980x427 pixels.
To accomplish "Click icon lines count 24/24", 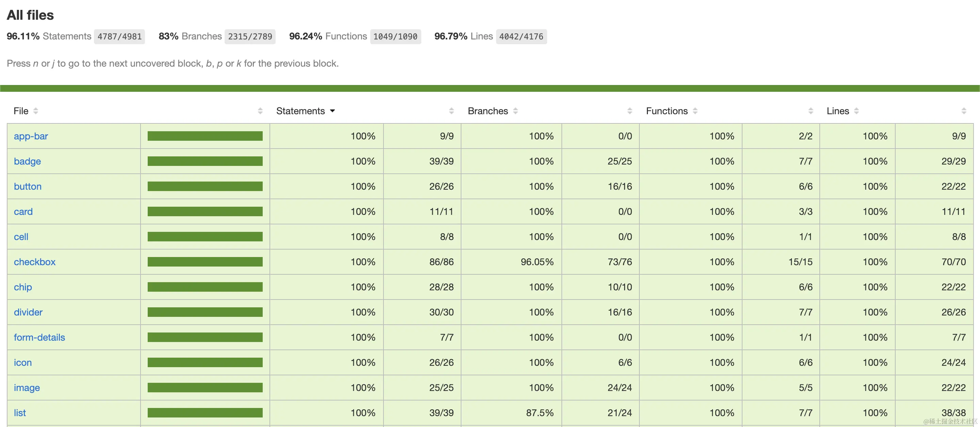I will pos(954,362).
